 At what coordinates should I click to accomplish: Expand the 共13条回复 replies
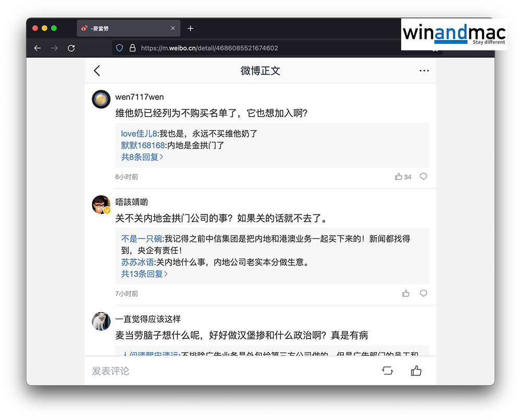[144, 273]
